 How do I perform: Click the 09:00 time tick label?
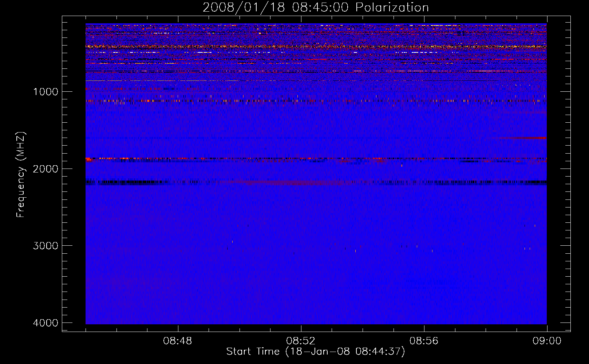click(547, 341)
